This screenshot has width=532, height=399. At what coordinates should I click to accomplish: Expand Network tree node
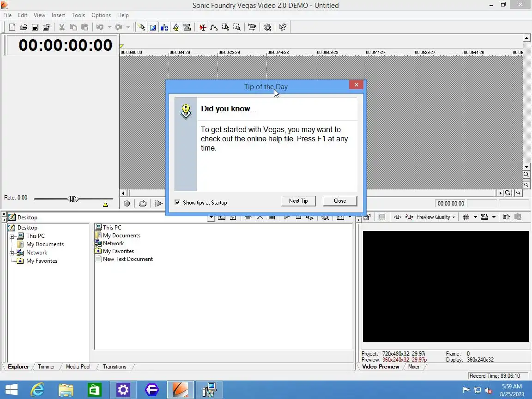[x=12, y=253]
